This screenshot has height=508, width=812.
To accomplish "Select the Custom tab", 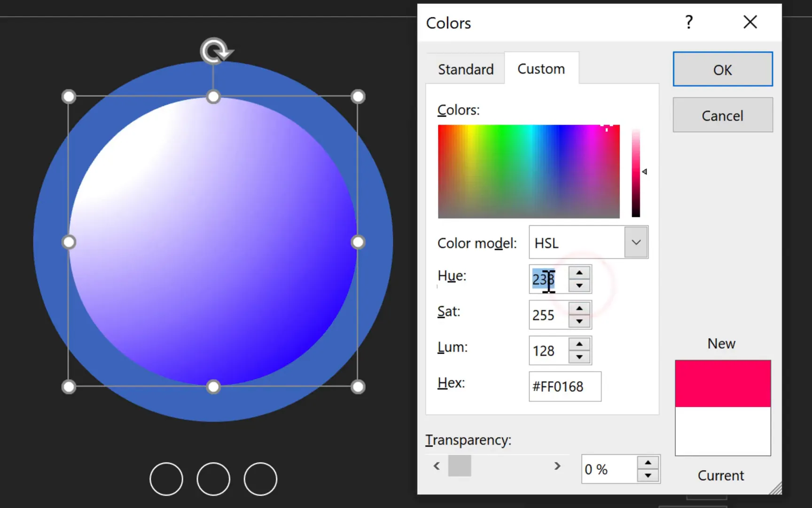I will (541, 68).
